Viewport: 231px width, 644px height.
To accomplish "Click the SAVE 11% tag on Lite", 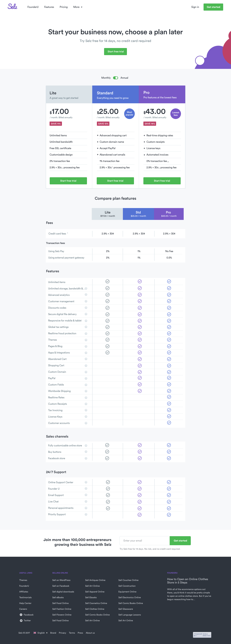I will (x=56, y=123).
